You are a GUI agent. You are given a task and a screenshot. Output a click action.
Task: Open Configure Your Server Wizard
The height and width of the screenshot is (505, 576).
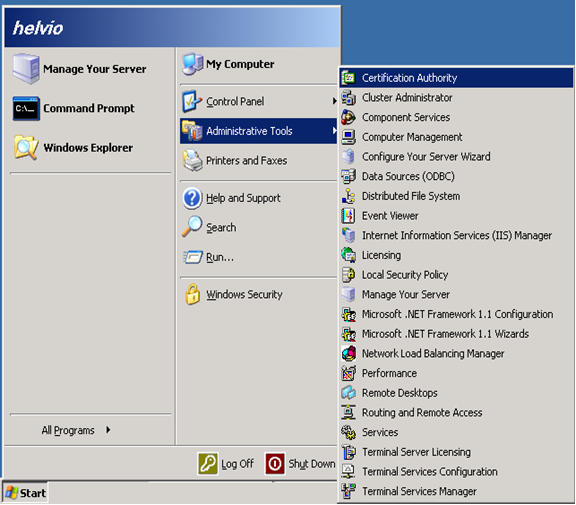pos(456,157)
